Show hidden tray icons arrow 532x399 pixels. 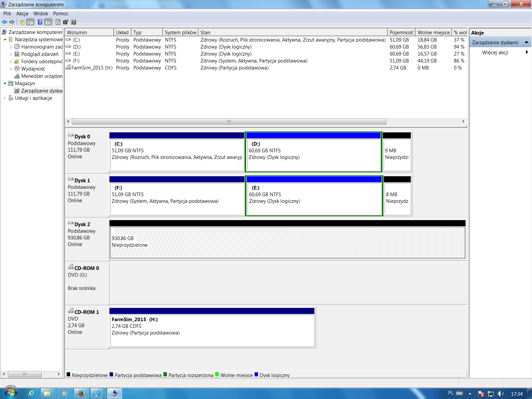[470, 394]
